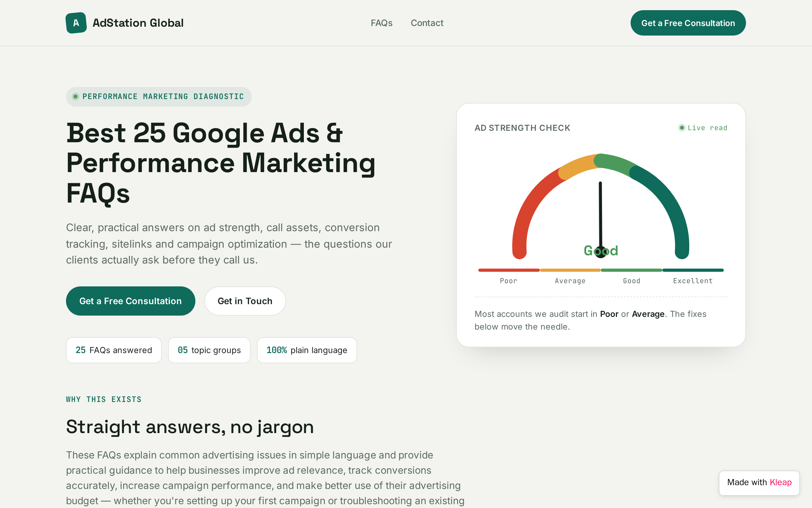
Task: Click the Live read indicator dot
Action: [x=681, y=128]
